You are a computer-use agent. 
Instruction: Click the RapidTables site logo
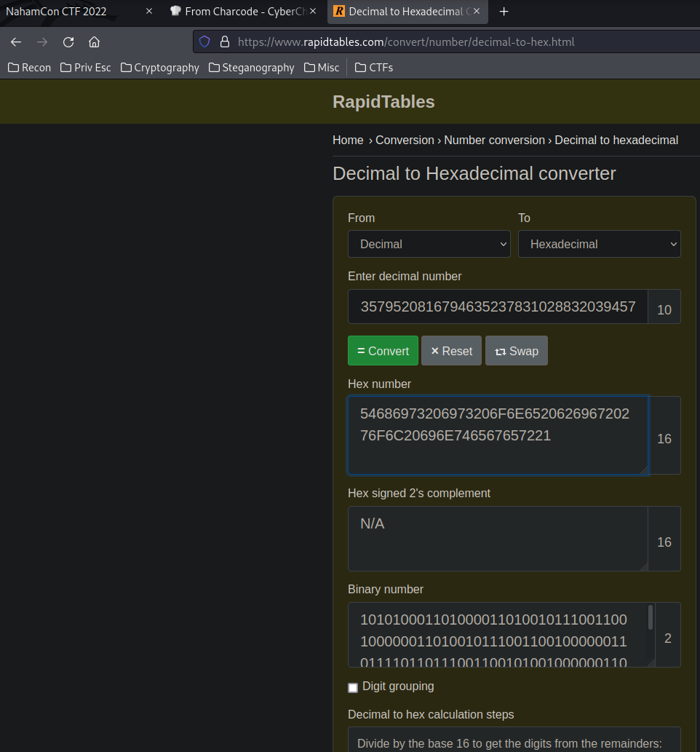click(x=383, y=102)
